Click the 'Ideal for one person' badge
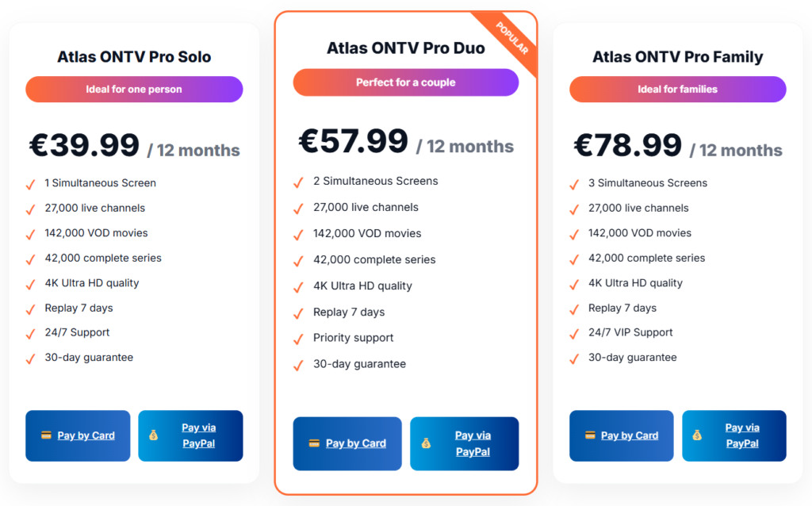This screenshot has width=812, height=506. tap(134, 90)
